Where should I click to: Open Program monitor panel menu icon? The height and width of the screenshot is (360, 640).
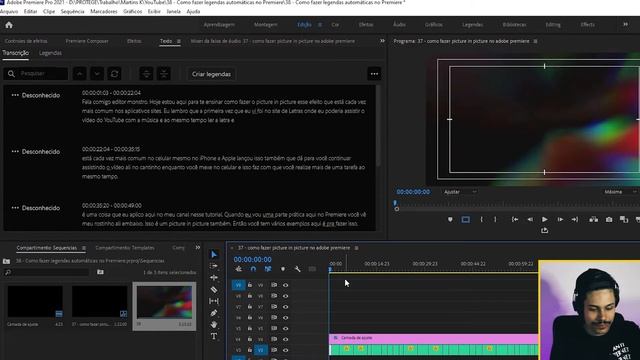536,41
